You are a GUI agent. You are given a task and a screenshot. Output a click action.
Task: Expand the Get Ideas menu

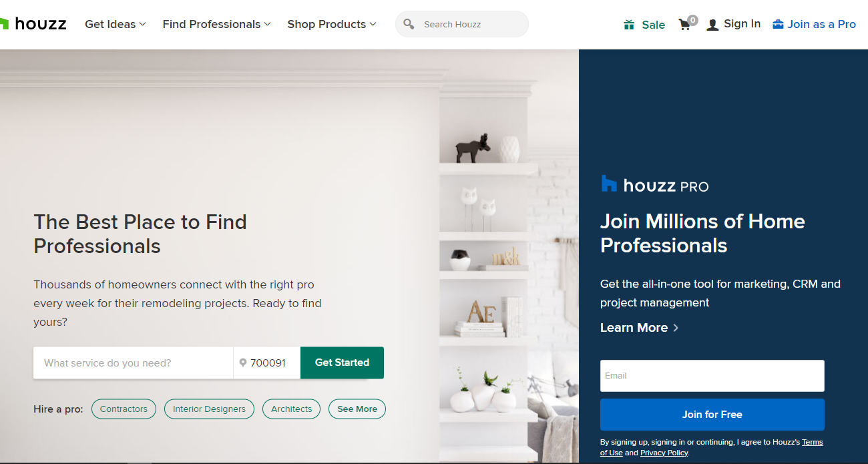pyautogui.click(x=115, y=24)
